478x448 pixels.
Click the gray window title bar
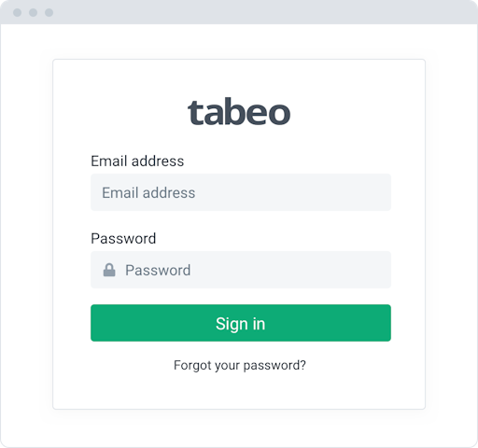239,12
